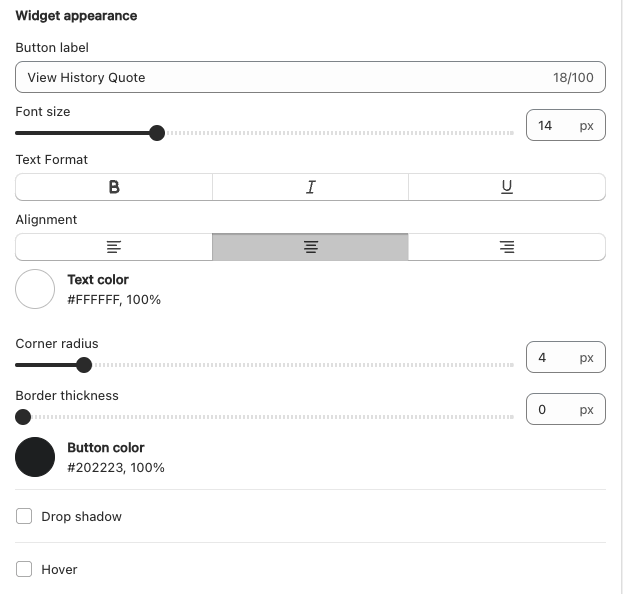Focus the Font size px input
The image size is (623, 594).
pyautogui.click(x=552, y=125)
